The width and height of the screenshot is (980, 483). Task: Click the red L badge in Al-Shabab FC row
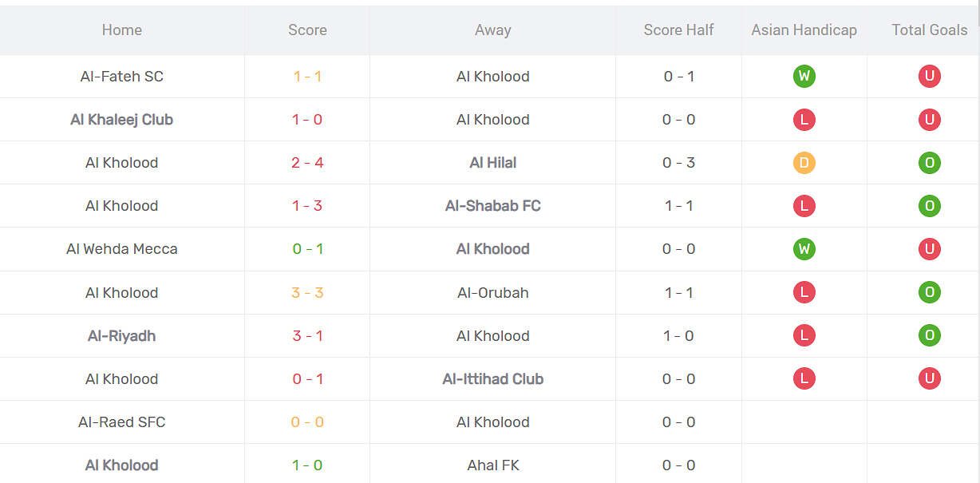(804, 206)
